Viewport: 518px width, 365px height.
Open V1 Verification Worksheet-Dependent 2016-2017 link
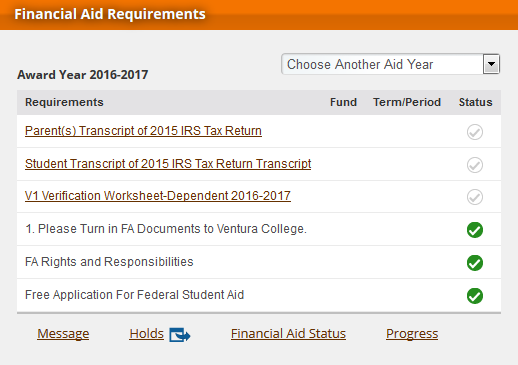(158, 196)
